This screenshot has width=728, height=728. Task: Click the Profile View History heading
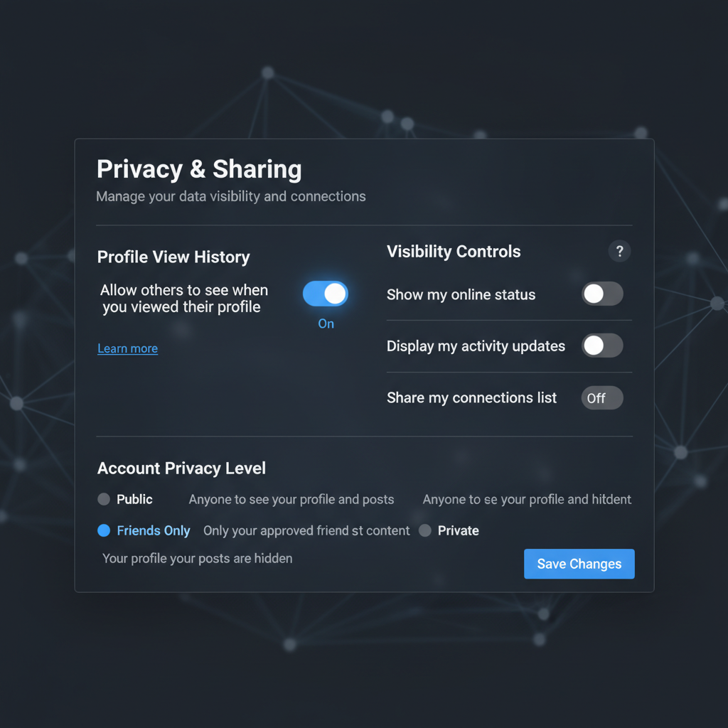[173, 257]
